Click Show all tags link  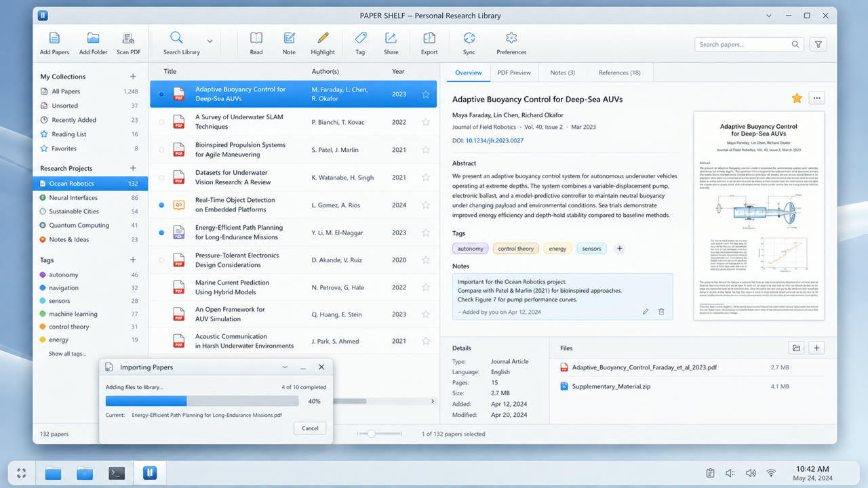(x=68, y=354)
